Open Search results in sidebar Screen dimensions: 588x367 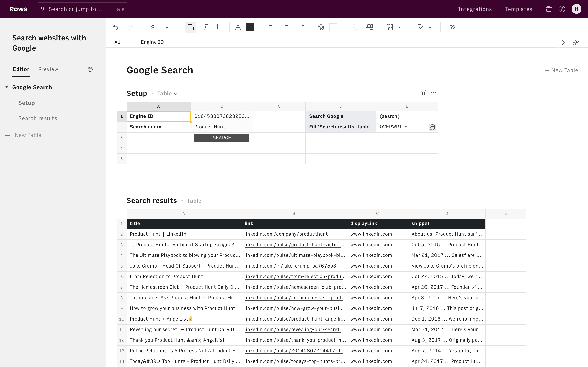click(38, 118)
